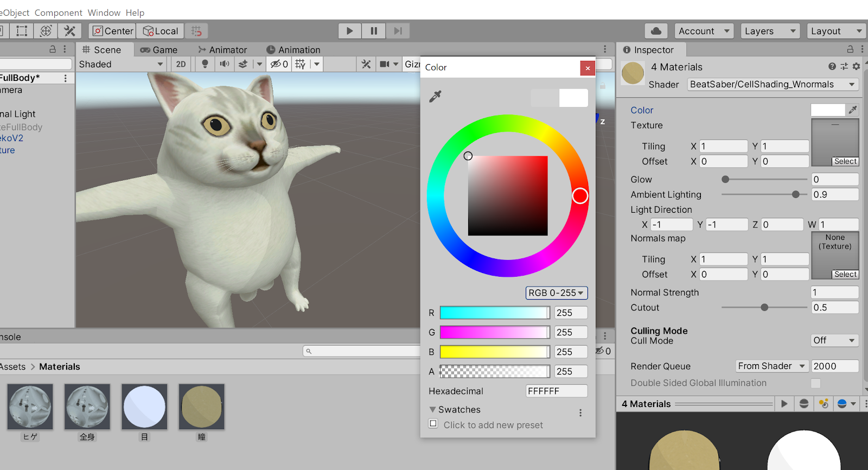Image resolution: width=868 pixels, height=470 pixels.
Task: Switch to the Game tab
Action: pyautogui.click(x=159, y=49)
